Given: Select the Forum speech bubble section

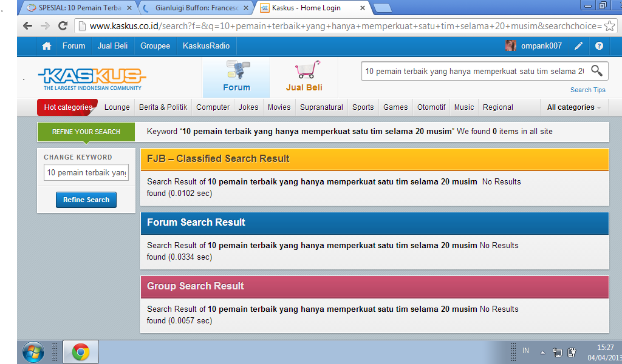Looking at the screenshot, I should coord(237,77).
